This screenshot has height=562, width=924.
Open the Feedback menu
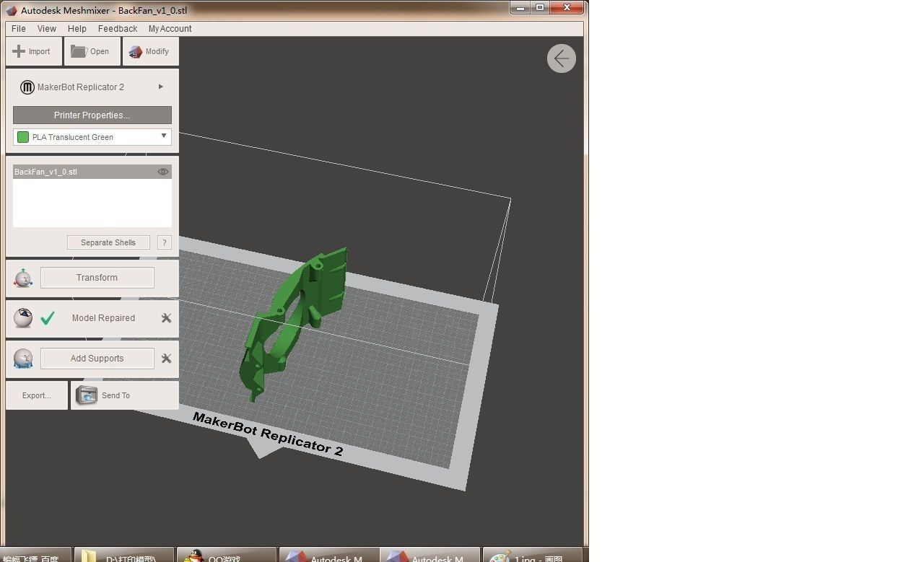pos(118,29)
